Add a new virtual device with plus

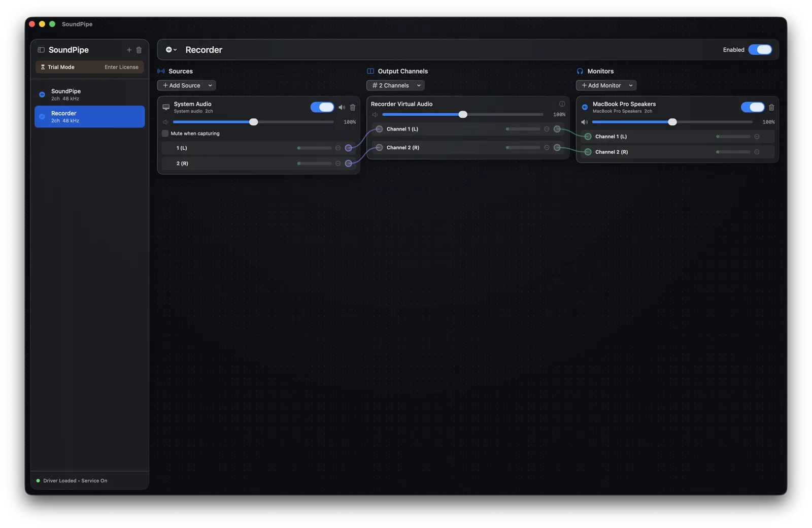(129, 50)
